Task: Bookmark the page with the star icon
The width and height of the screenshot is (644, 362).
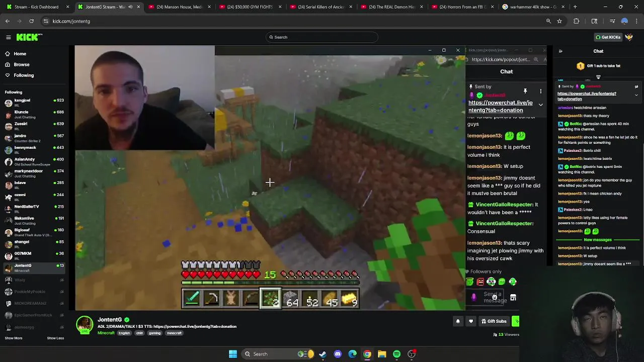Action: tap(559, 21)
